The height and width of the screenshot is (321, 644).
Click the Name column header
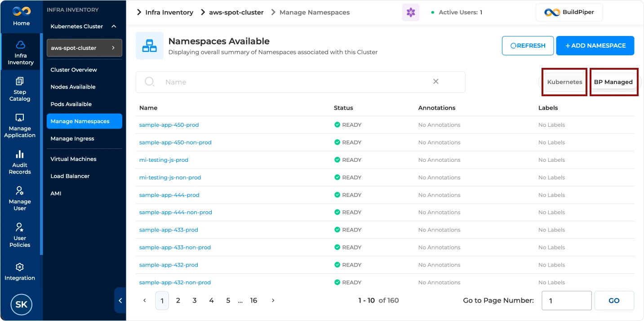(148, 108)
